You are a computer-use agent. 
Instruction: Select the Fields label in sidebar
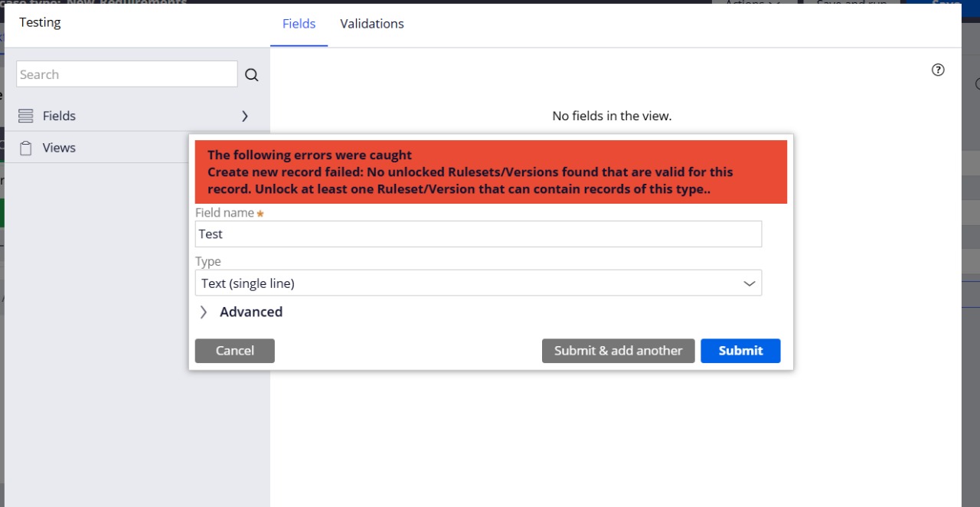point(59,116)
